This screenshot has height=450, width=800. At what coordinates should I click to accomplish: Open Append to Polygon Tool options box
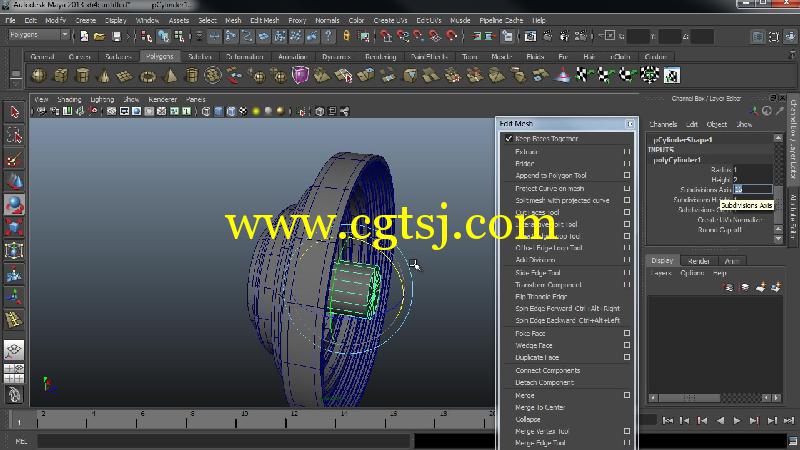coord(627,175)
